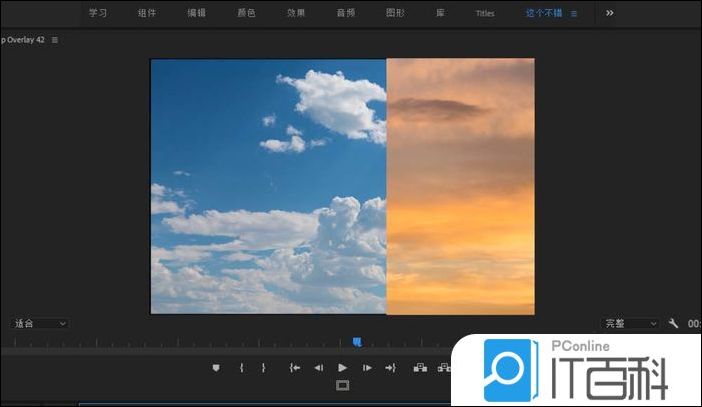702x407 pixels.
Task: Switch to the 颜色 workspace tab
Action: click(x=246, y=13)
